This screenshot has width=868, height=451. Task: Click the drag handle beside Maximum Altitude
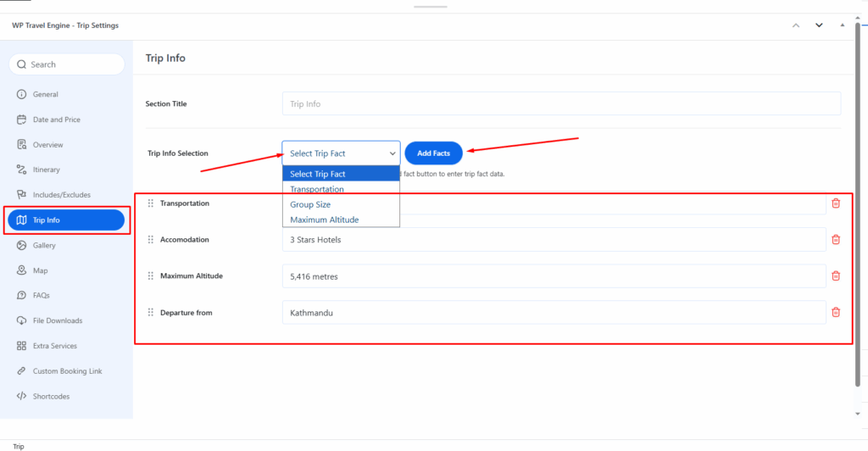point(151,276)
